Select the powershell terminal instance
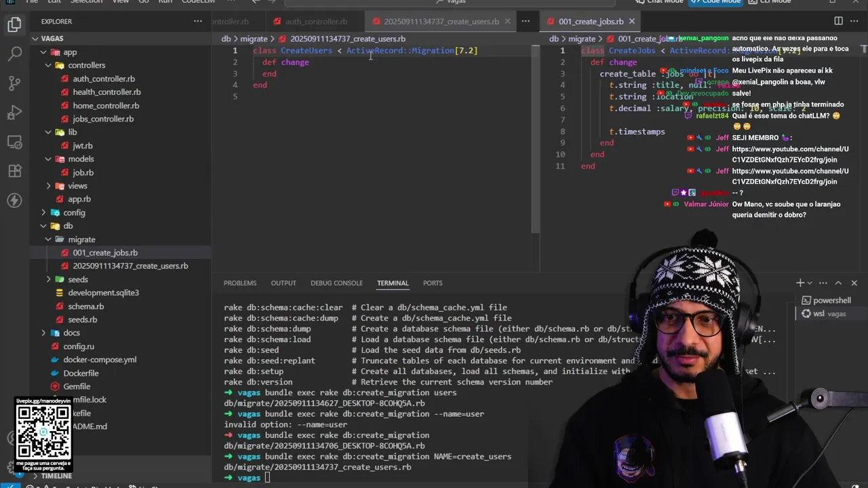The height and width of the screenshot is (488, 868). pos(828,300)
